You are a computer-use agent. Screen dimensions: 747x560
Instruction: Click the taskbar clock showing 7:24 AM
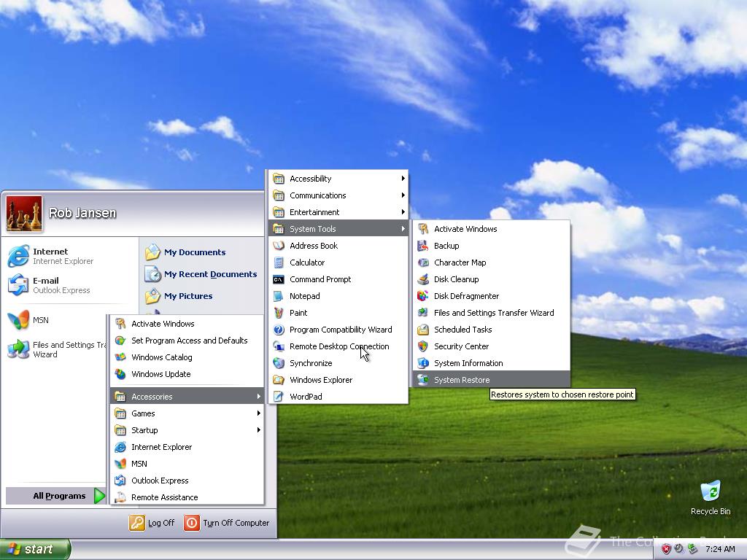[x=720, y=549]
